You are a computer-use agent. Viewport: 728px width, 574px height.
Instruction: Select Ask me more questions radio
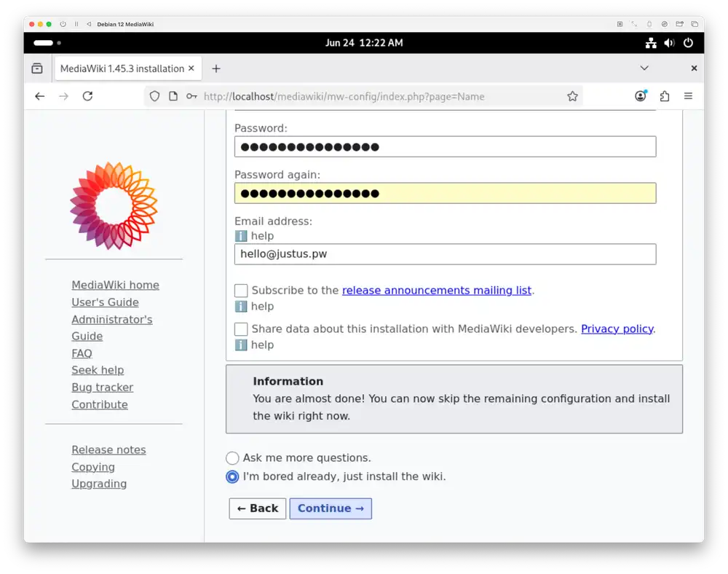point(232,458)
